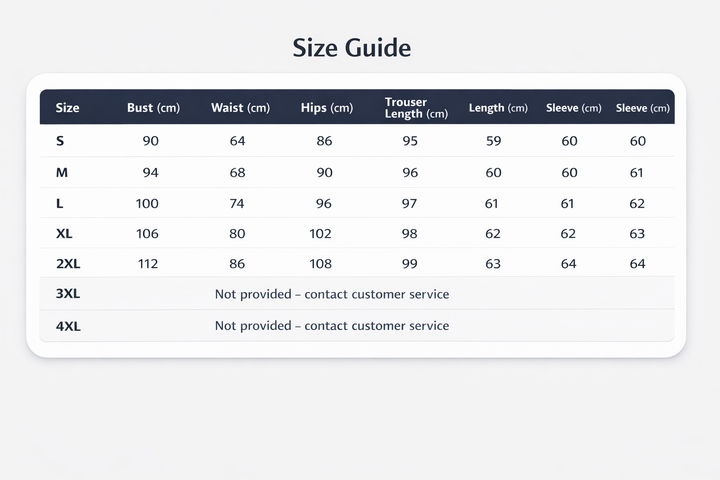Image resolution: width=720 pixels, height=480 pixels.
Task: Click the 4XL contact customer service note
Action: [x=332, y=326]
